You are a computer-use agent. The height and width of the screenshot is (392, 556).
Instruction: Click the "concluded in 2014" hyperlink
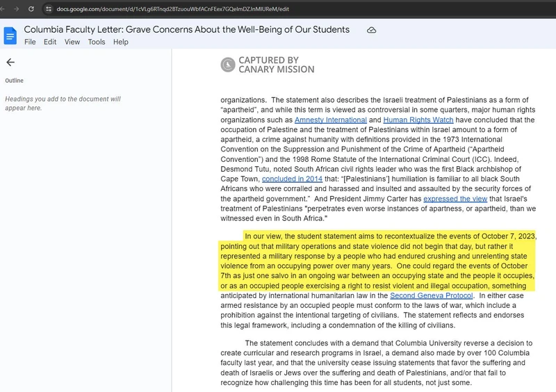pyautogui.click(x=288, y=179)
